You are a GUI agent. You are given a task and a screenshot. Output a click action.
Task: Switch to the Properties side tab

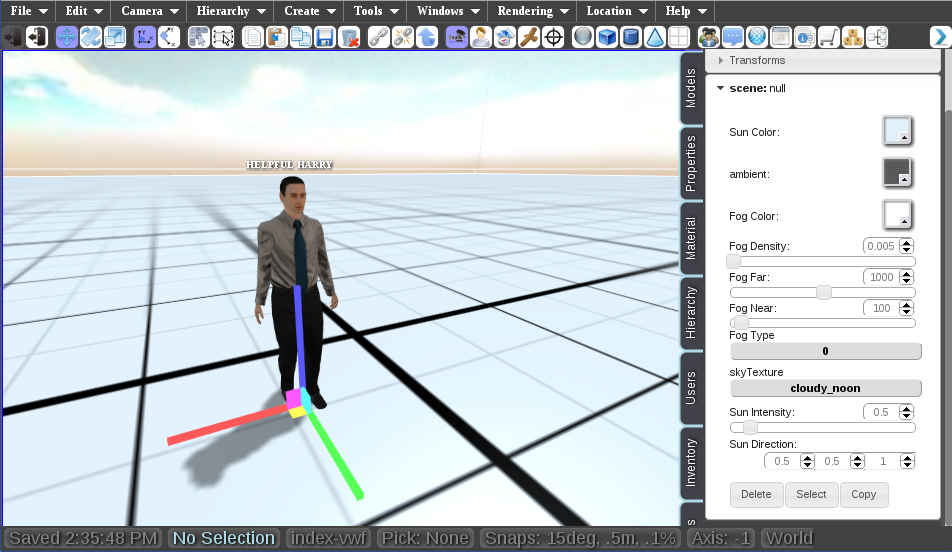(691, 163)
